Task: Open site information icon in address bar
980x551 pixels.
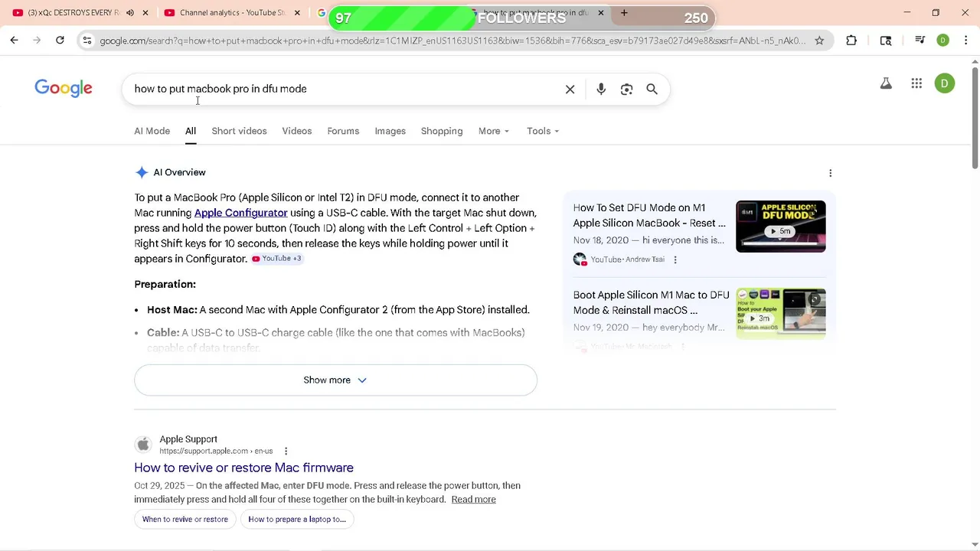Action: click(87, 41)
